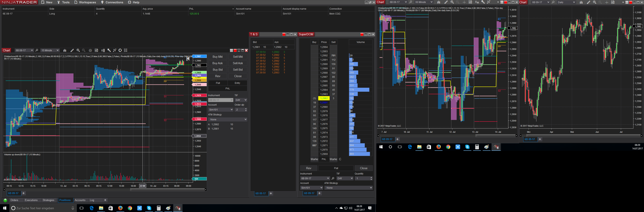The width and height of the screenshot is (644, 212).
Task: Open 60 Minute interval dropdown
Action: tap(424, 2)
